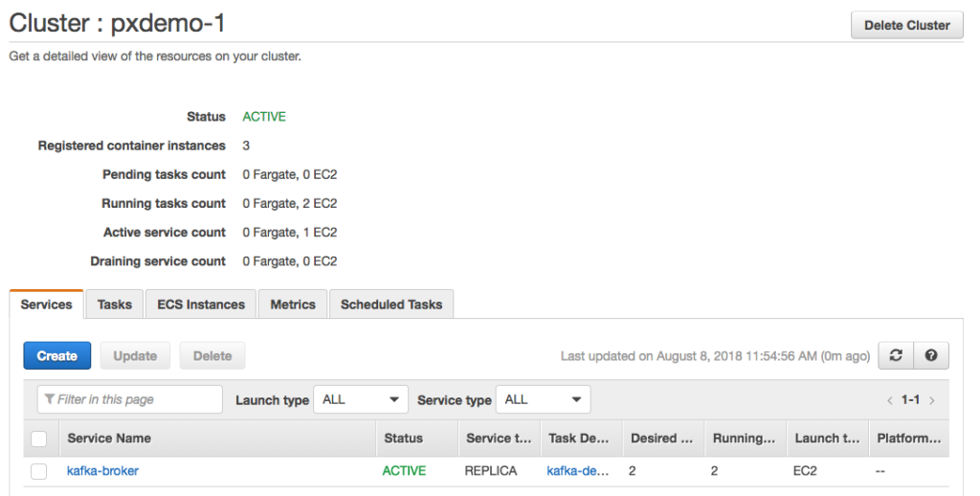
Task: Sort by the Service Name column header
Action: point(109,439)
